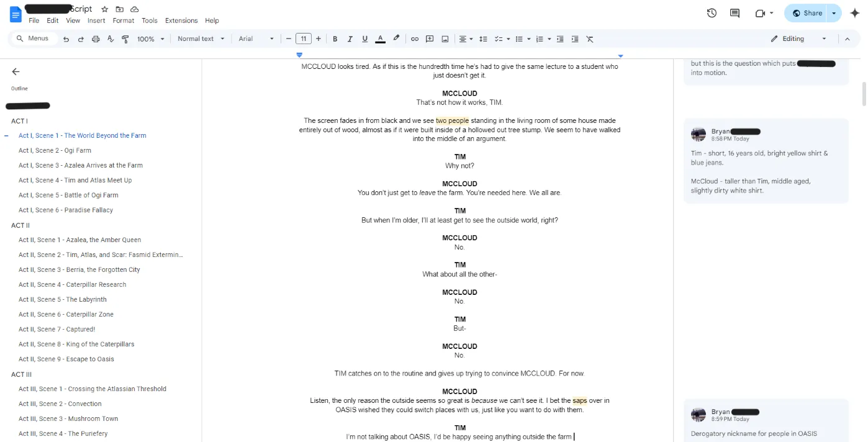Click the Share button
This screenshot has height=442, width=868.
tap(807, 13)
